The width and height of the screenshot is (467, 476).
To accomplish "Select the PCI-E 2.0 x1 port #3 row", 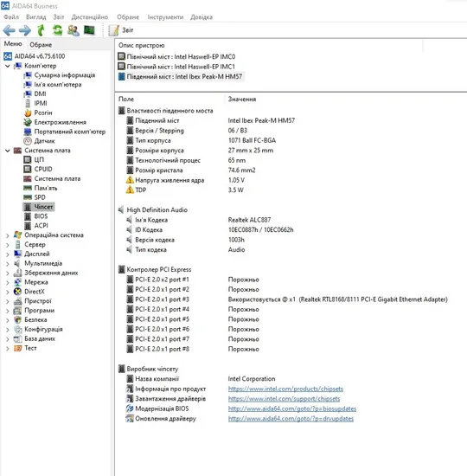I will (x=287, y=299).
